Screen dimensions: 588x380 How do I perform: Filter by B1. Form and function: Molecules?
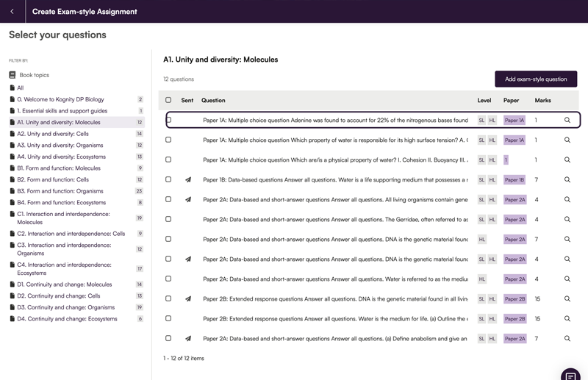point(59,168)
